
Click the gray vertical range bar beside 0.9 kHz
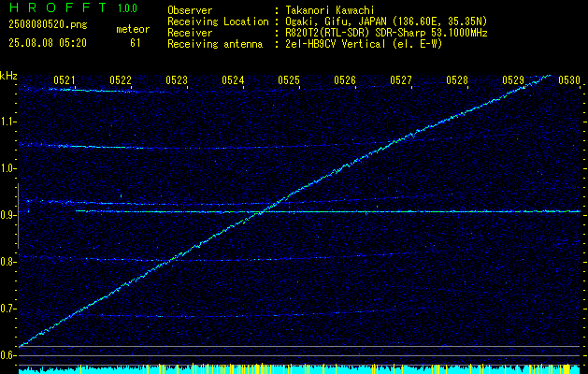pyautogui.click(x=18, y=216)
